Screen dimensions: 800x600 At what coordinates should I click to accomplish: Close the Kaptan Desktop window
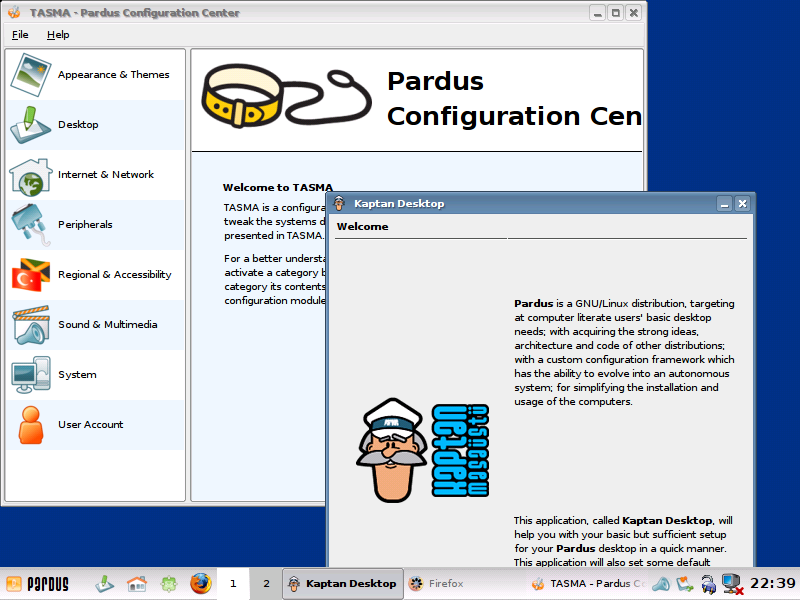click(742, 204)
